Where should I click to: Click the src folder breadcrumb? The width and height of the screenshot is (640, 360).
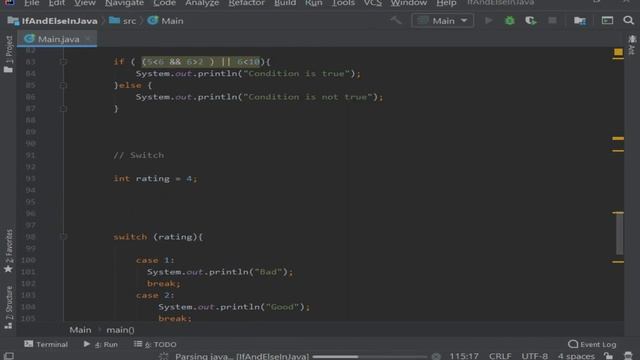click(122, 21)
